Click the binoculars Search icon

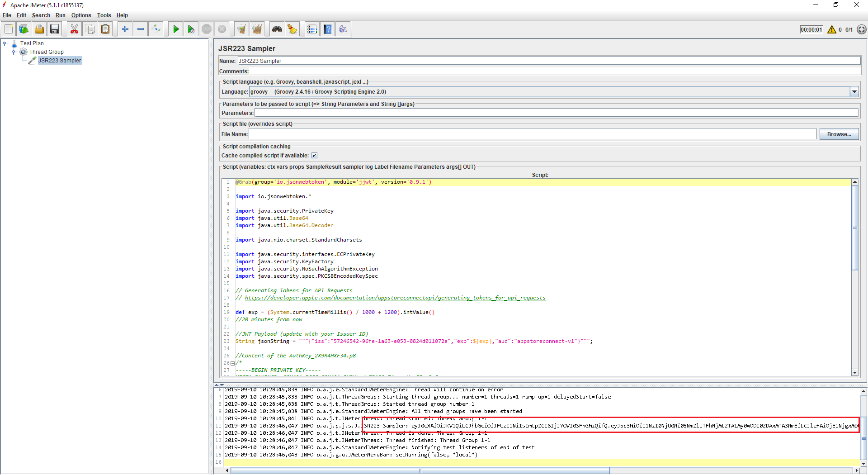tap(277, 29)
